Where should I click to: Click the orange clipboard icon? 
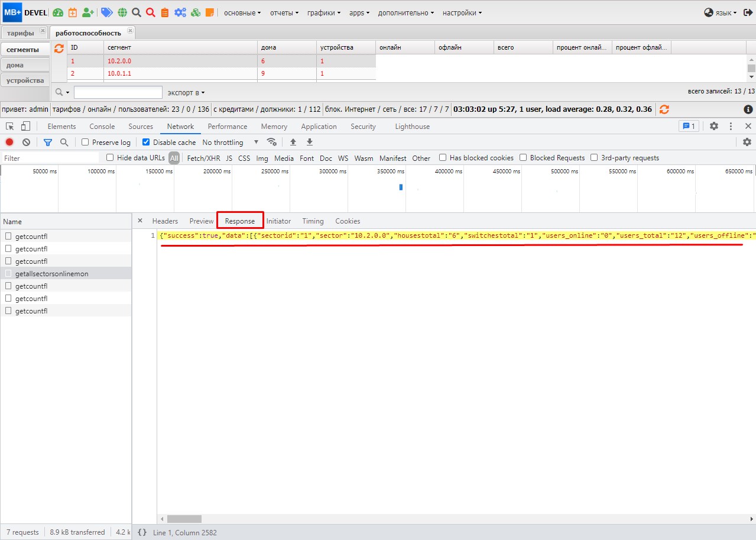click(x=165, y=12)
